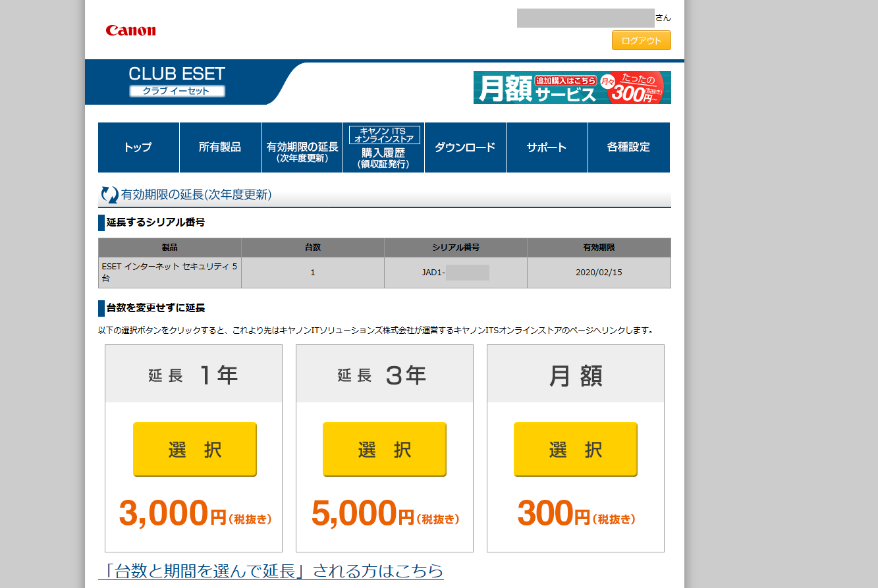Open 購入履歴 (領収証発行) menu item
Viewport: 878px width, 588px height.
coord(383,147)
